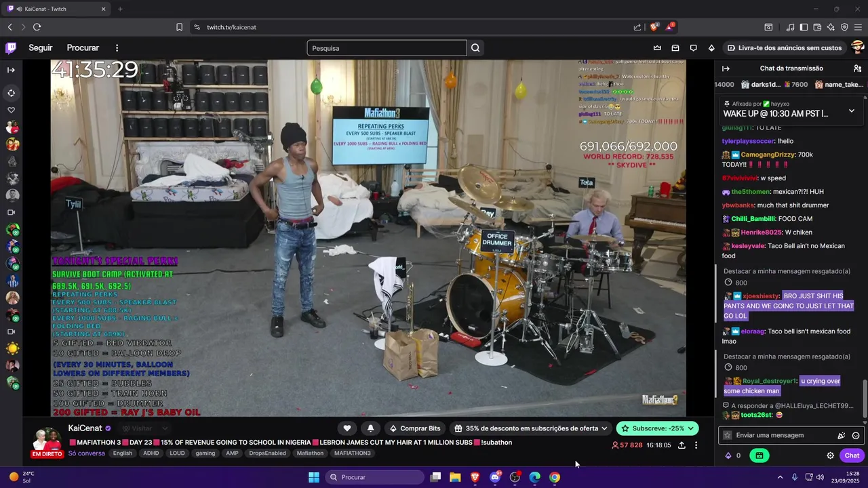Open the Brave Shields lion icon
Image resolution: width=868 pixels, height=488 pixels.
click(x=654, y=27)
